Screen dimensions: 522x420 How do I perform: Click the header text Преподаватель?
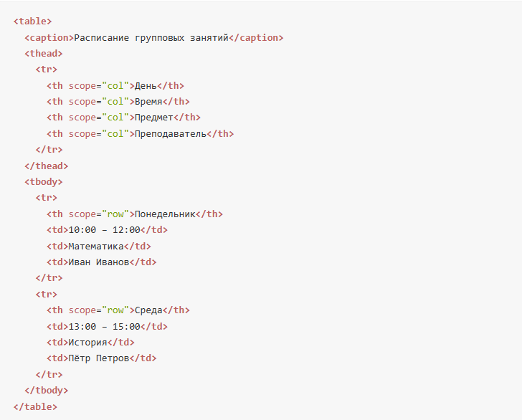coord(171,134)
